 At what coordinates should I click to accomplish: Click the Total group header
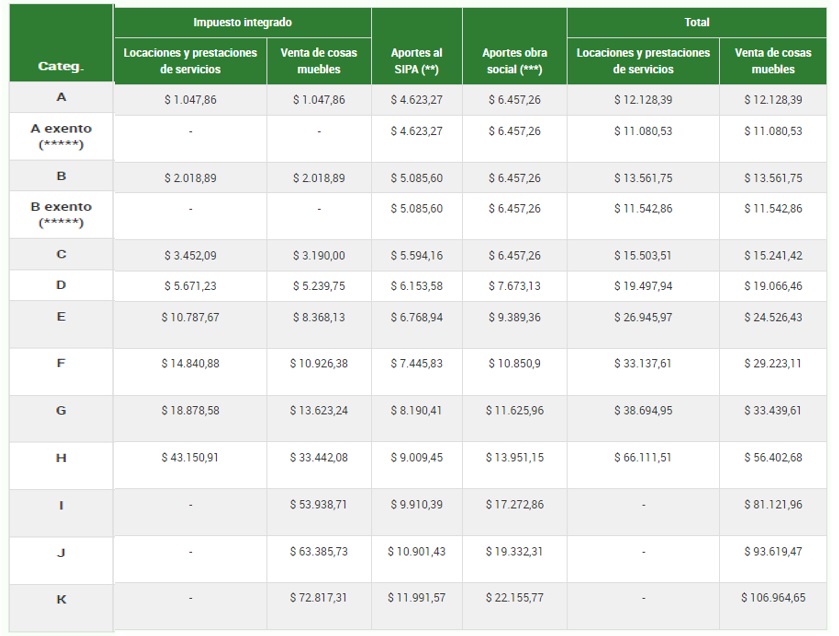697,22
